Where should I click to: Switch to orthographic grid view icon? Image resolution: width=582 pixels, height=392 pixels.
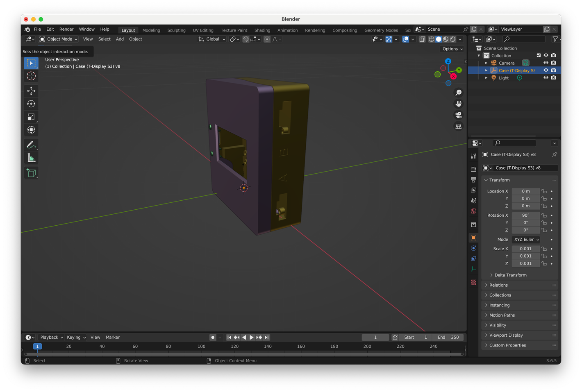coord(458,126)
